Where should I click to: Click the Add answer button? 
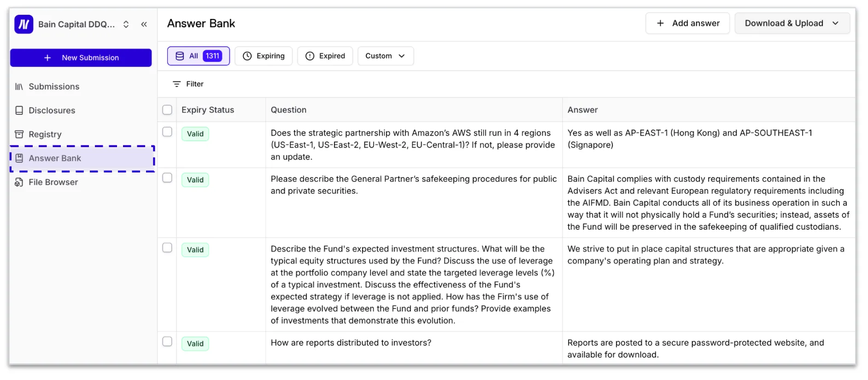pos(687,24)
